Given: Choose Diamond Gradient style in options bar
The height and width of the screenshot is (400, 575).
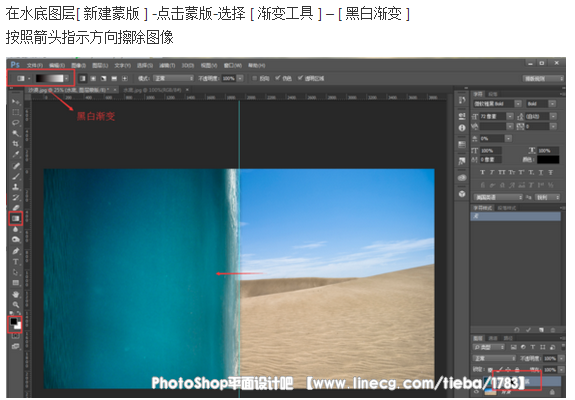Looking at the screenshot, I should [125, 78].
